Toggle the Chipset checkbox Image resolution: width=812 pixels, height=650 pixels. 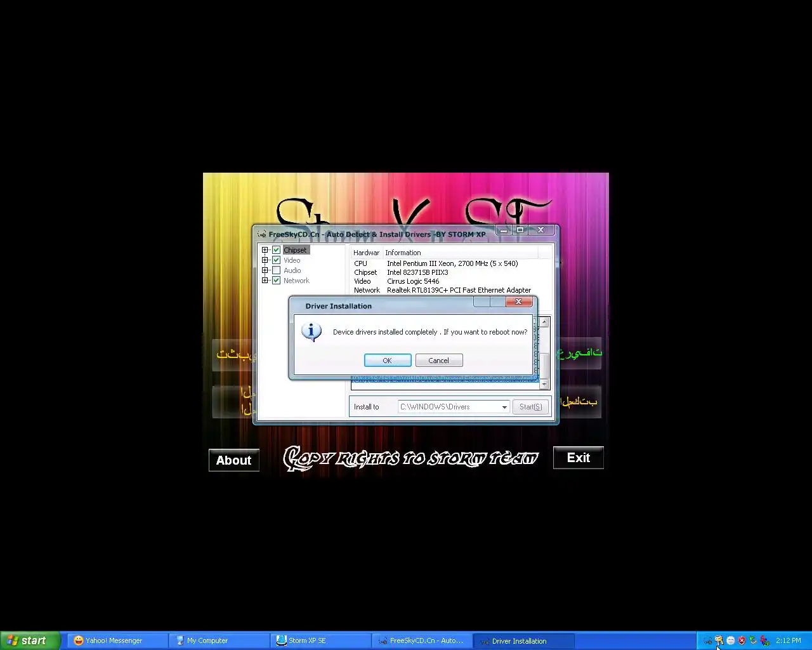(x=276, y=250)
